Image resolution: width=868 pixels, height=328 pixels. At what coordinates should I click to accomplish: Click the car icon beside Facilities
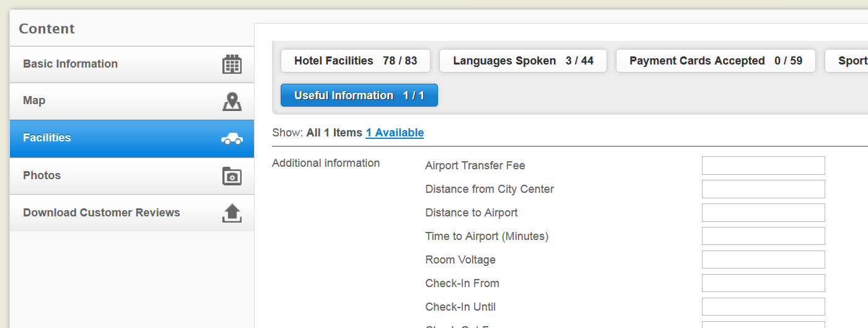tap(232, 139)
